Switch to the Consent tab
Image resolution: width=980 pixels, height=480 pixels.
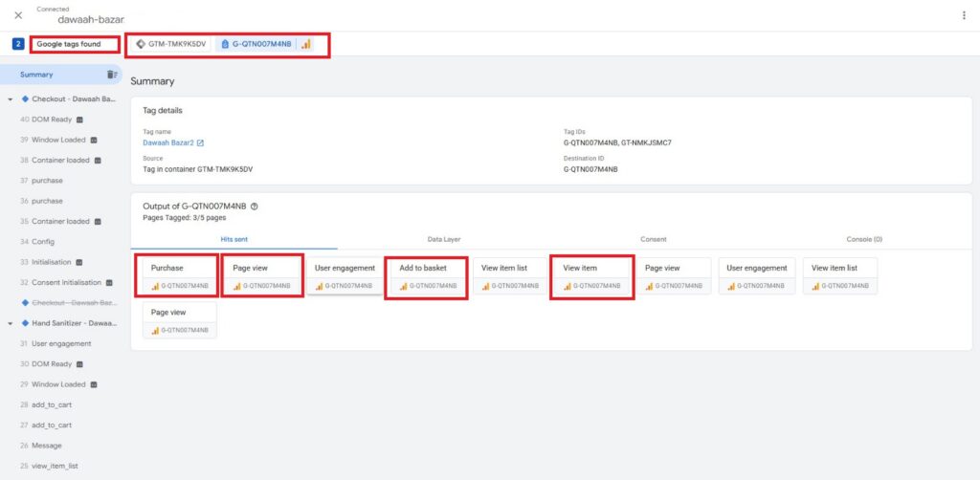tap(653, 239)
